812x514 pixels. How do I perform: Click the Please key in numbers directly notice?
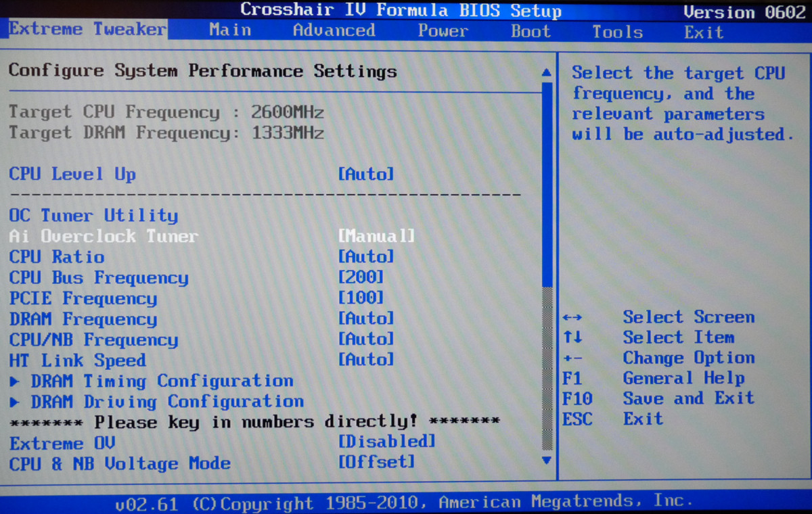coord(254,422)
